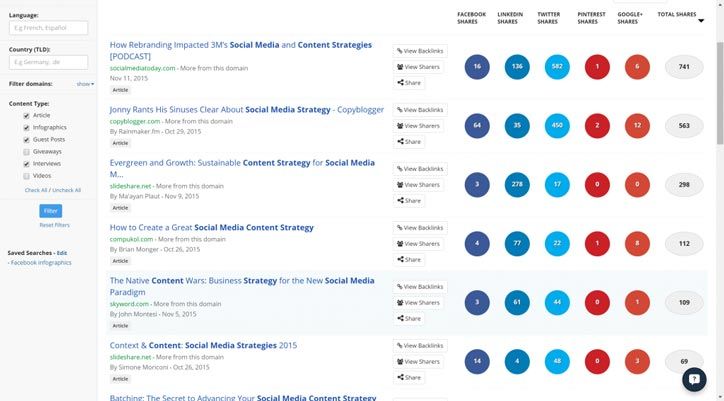Click LinkedIn shares circle showing 77
724x401 pixels.
click(x=517, y=243)
